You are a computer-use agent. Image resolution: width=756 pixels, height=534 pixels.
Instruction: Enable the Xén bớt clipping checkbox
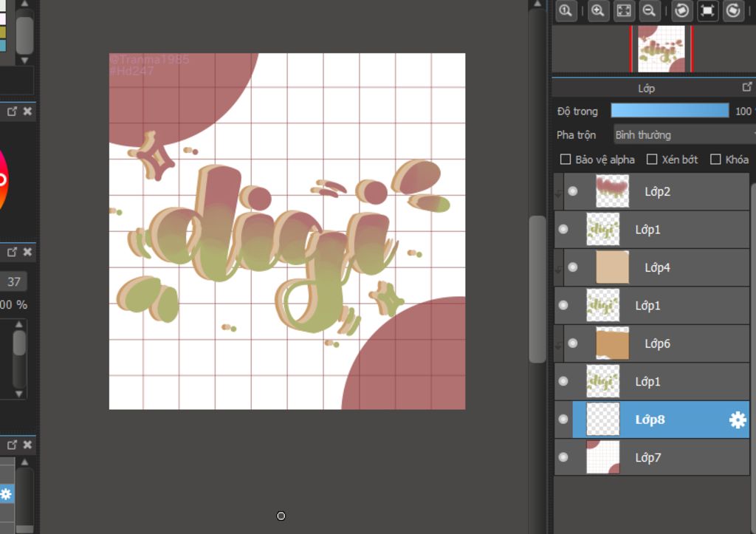pos(652,160)
